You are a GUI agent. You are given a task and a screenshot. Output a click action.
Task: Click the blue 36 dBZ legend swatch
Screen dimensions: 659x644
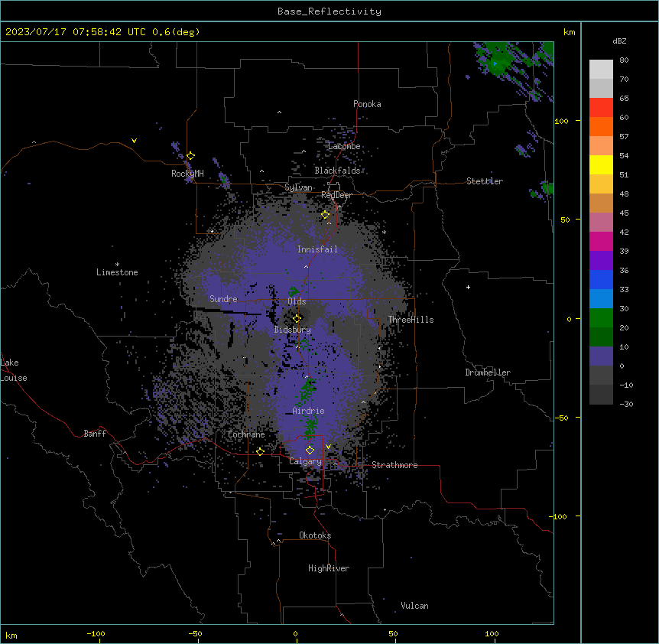click(x=601, y=279)
